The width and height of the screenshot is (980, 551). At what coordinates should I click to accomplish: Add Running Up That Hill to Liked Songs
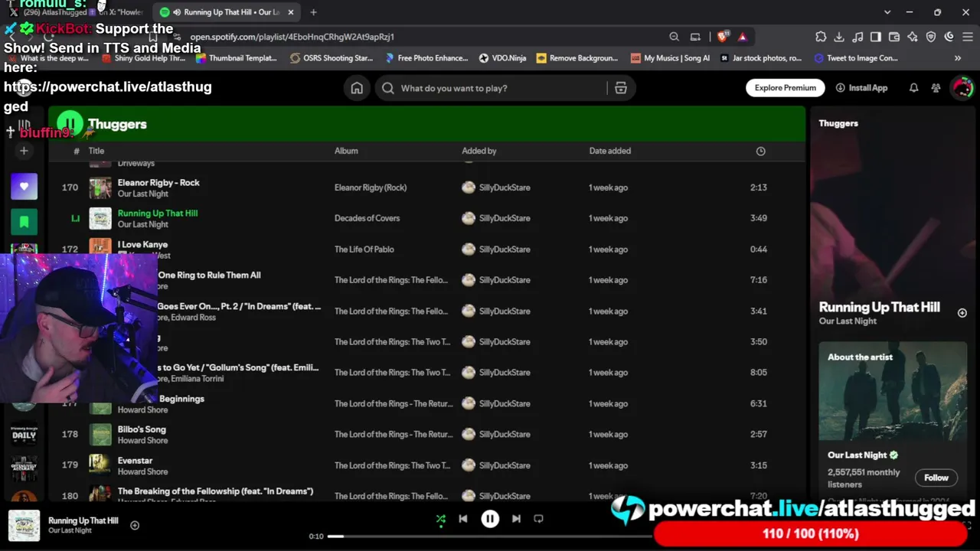tap(135, 525)
